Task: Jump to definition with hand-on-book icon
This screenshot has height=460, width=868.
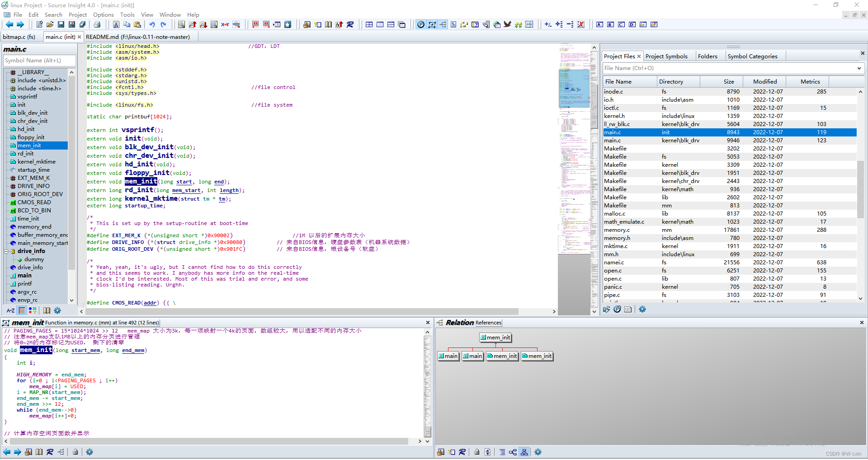Action: [307, 24]
